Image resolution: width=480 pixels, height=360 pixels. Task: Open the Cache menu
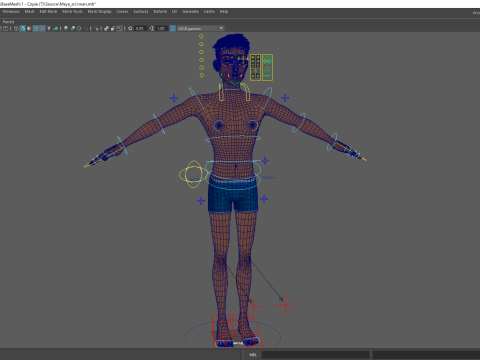tap(209, 11)
